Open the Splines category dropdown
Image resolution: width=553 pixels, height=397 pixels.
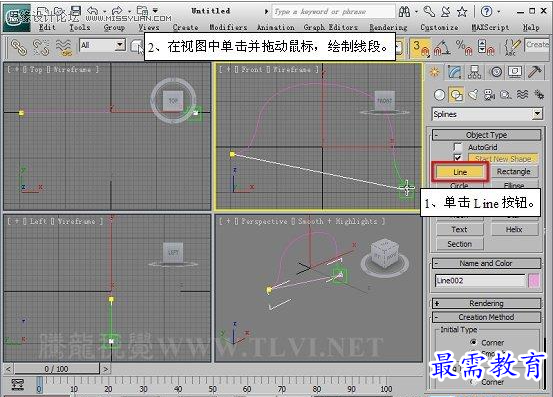[487, 114]
